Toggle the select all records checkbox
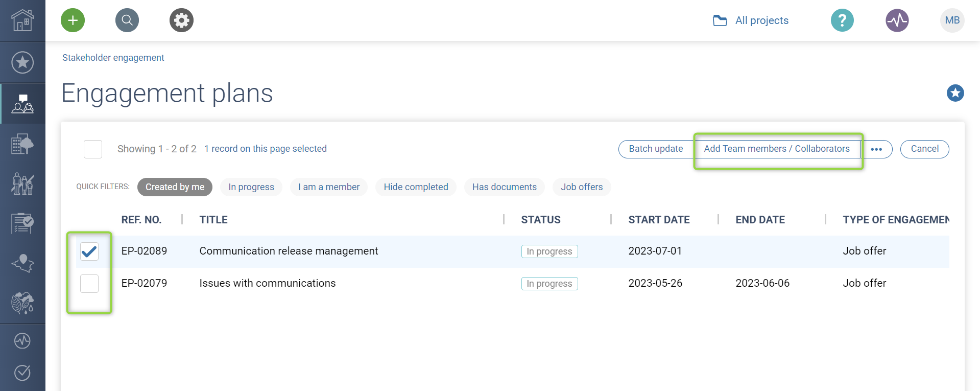 [93, 149]
